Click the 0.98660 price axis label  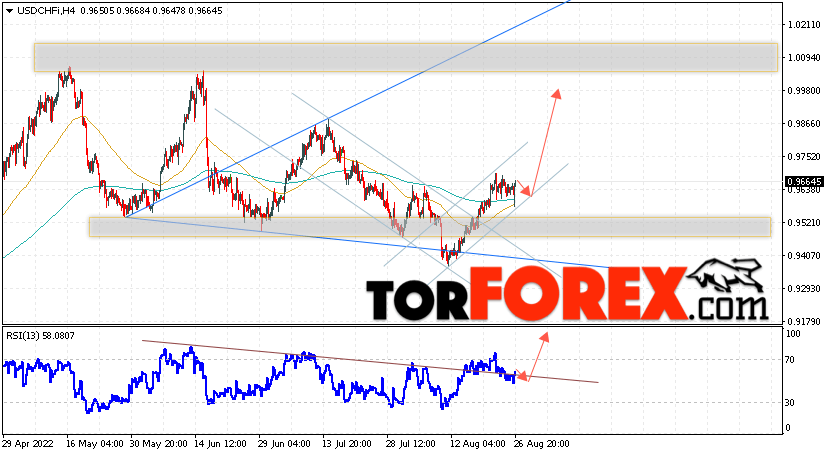point(804,124)
